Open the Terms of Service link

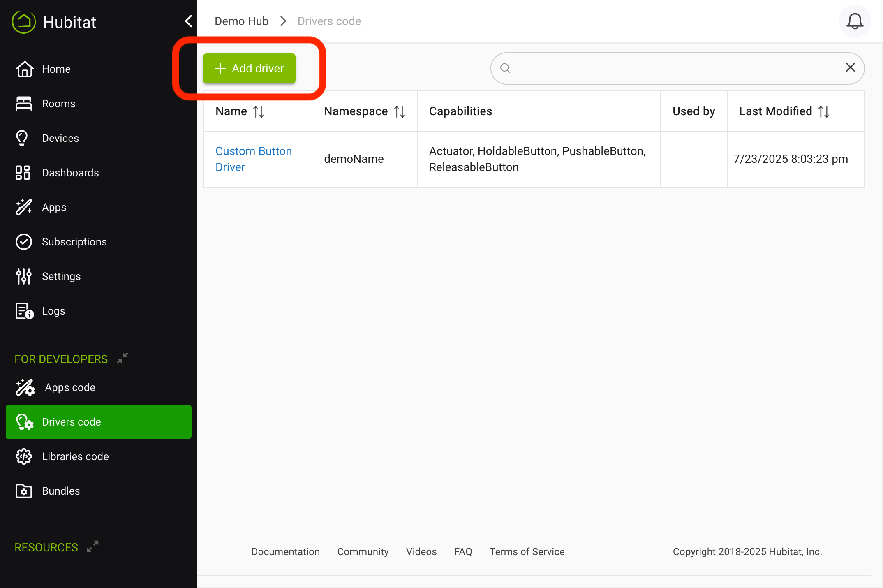(x=527, y=551)
